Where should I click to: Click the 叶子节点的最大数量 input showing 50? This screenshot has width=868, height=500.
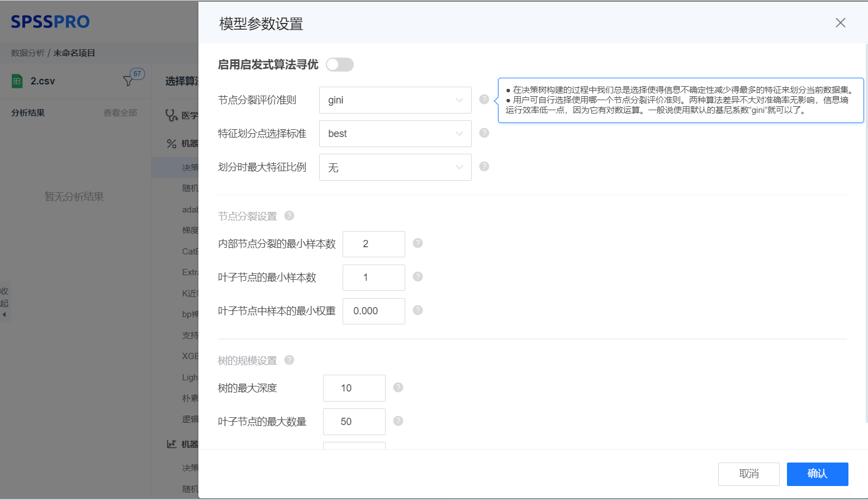[x=354, y=421]
